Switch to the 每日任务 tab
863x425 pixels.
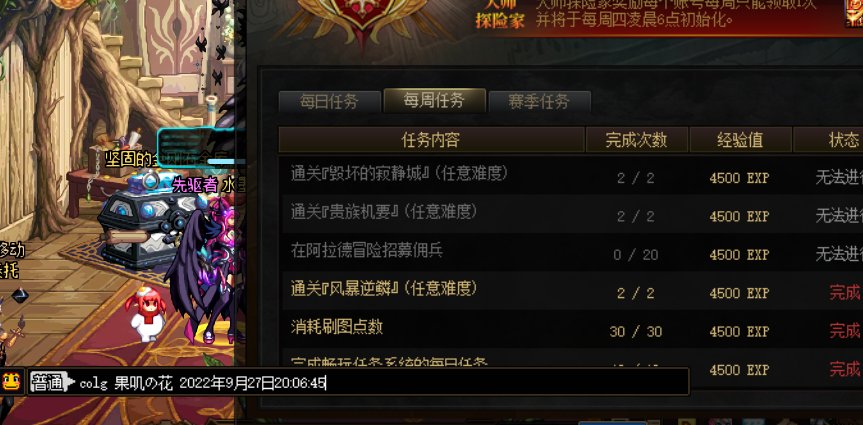point(329,102)
